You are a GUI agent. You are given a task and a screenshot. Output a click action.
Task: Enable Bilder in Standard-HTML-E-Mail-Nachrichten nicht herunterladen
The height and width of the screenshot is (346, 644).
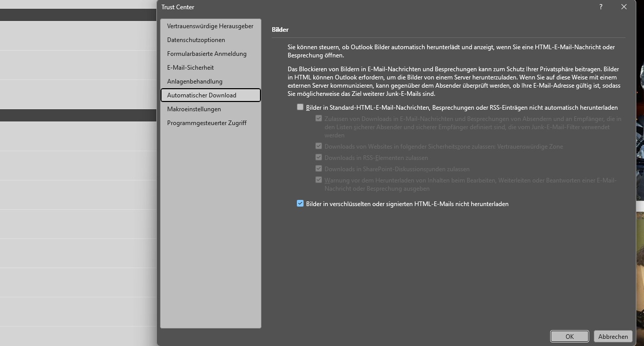click(x=300, y=107)
